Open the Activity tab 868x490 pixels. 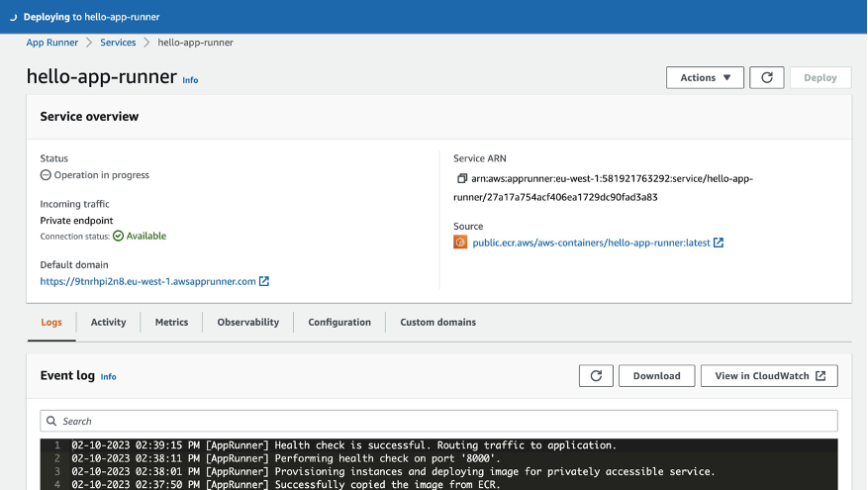tap(109, 323)
